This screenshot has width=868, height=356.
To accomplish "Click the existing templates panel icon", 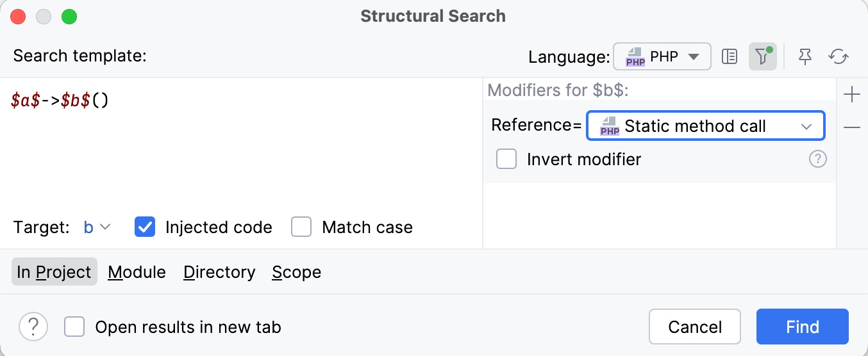I will 729,57.
